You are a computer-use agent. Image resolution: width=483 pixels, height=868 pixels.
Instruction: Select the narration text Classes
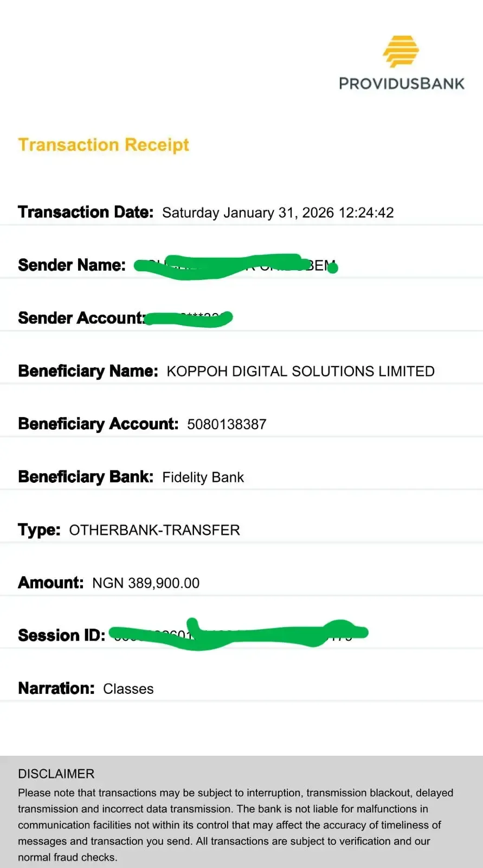[128, 689]
